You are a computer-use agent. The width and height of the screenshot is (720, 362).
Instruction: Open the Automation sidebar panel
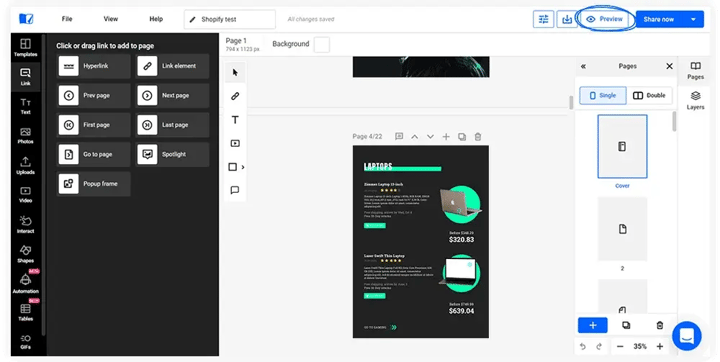(x=26, y=283)
